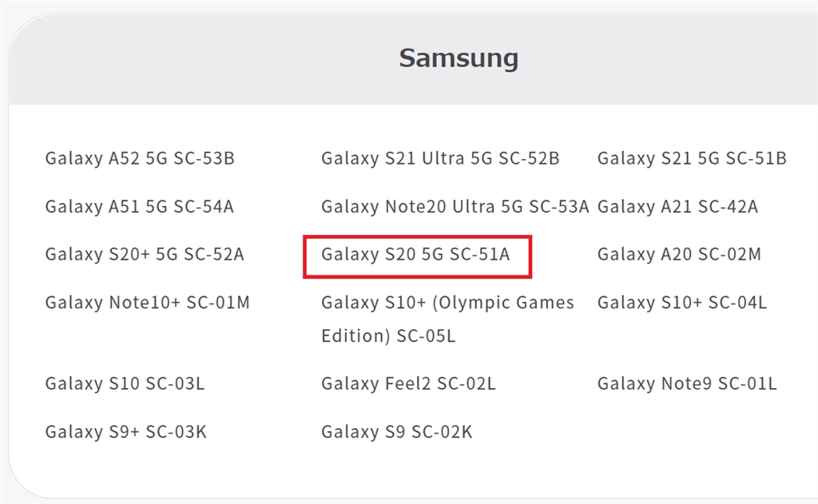Open Galaxy S20+ 5G SC-52A

(x=145, y=255)
